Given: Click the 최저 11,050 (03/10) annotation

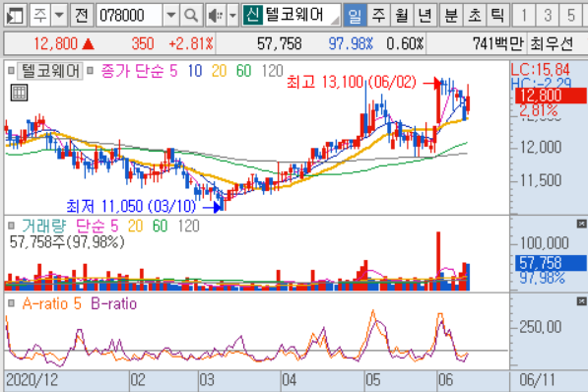Looking at the screenshot, I should [131, 206].
